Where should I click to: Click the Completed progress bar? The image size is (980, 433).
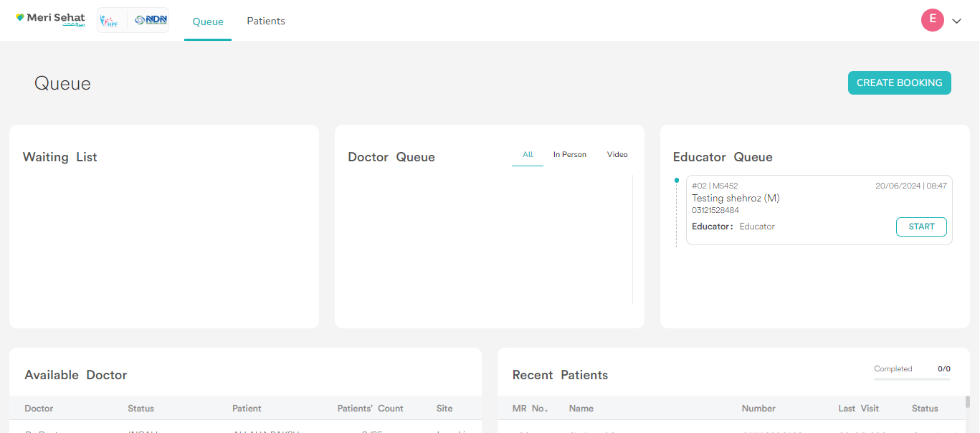pos(912,379)
